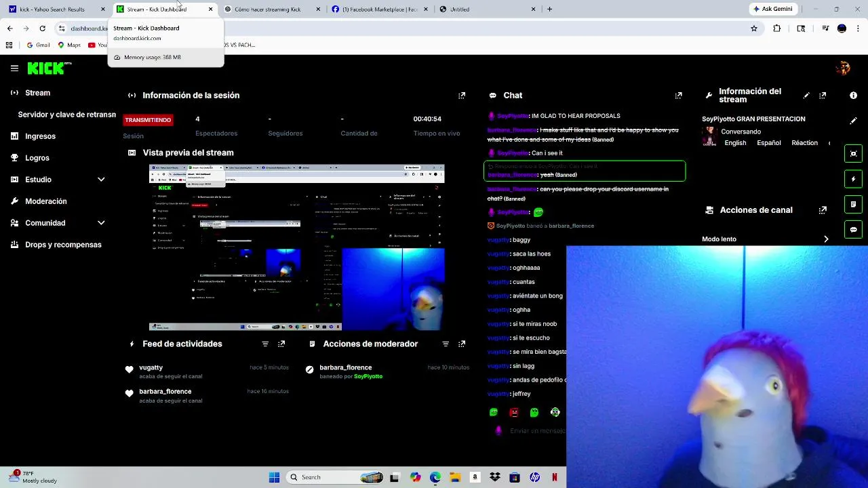Screen dimensions: 868x488
Task: Click the Vista previa del stream thumbnail
Action: click(296, 247)
